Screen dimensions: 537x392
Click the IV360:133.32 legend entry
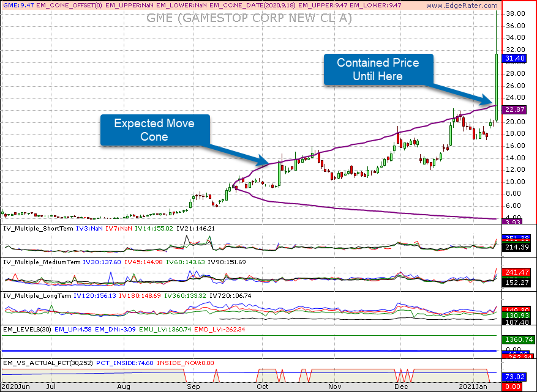point(186,296)
